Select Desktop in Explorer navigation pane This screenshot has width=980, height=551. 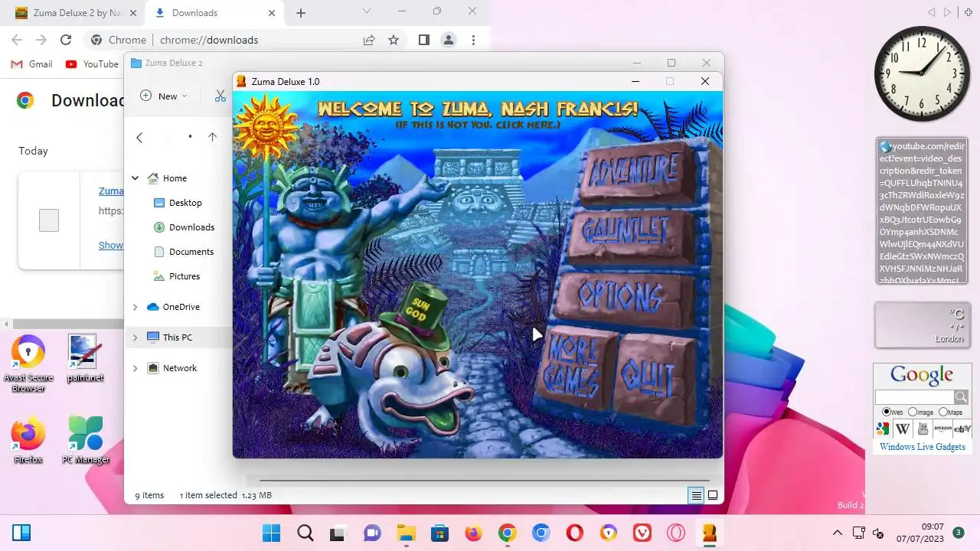(x=178, y=203)
